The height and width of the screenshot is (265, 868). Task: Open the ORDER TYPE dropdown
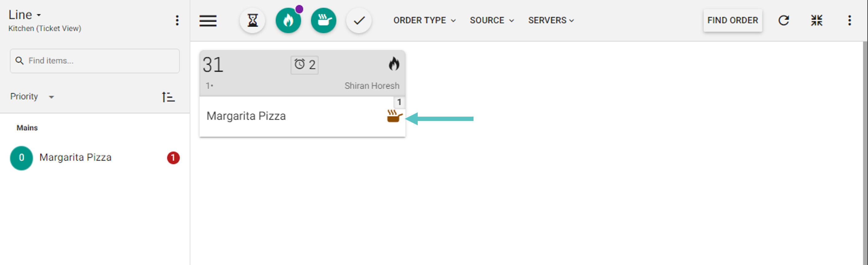tap(424, 21)
